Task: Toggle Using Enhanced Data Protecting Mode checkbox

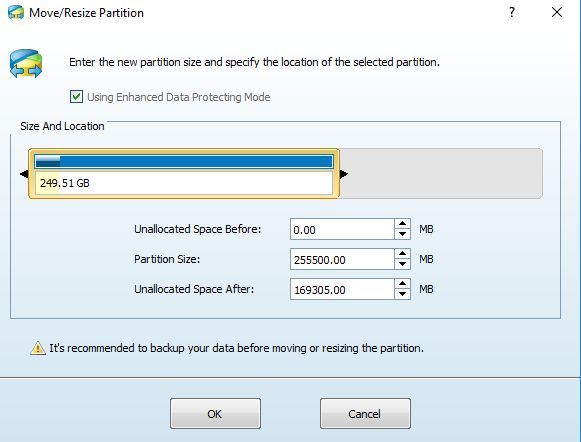Action: [76, 97]
